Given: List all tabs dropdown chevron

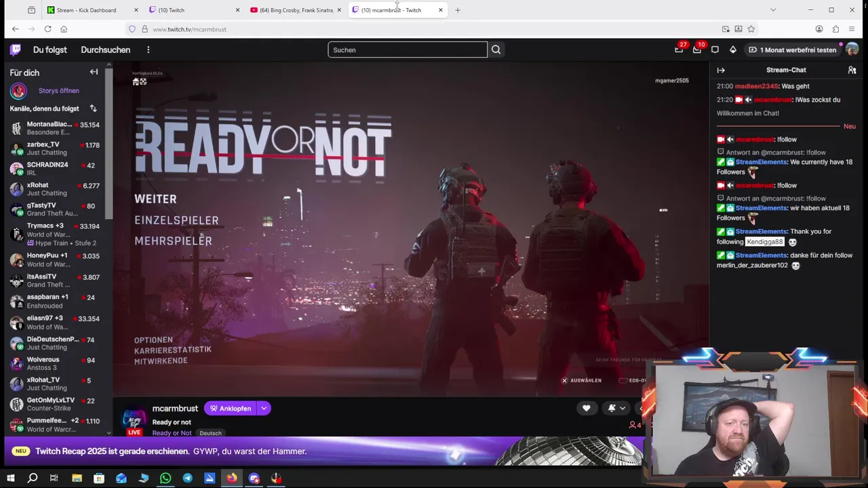Looking at the screenshot, I should click(x=772, y=10).
